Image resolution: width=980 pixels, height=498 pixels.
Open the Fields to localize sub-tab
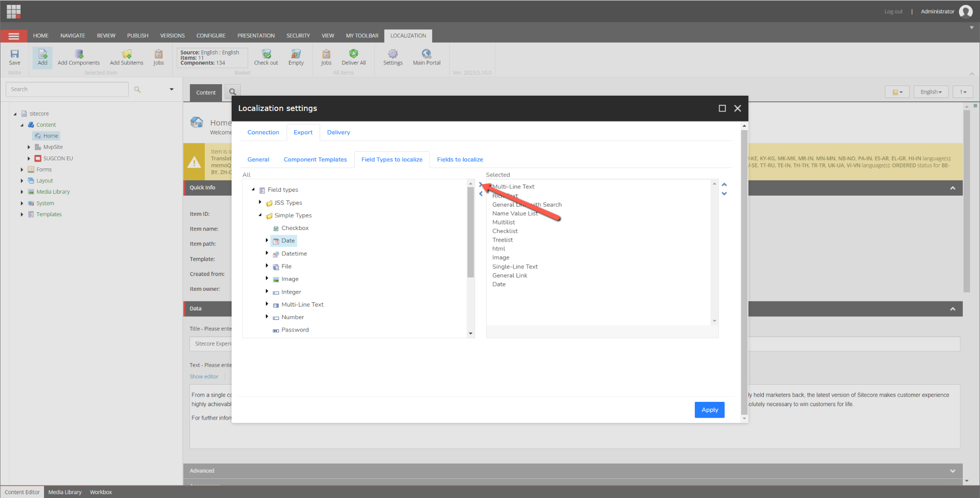[460, 160]
